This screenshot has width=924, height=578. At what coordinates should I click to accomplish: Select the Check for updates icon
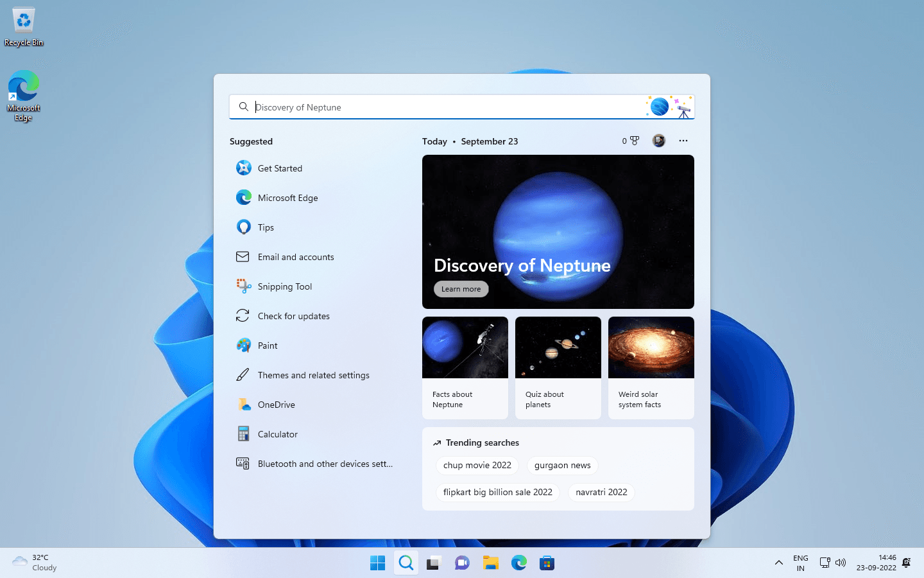(243, 316)
